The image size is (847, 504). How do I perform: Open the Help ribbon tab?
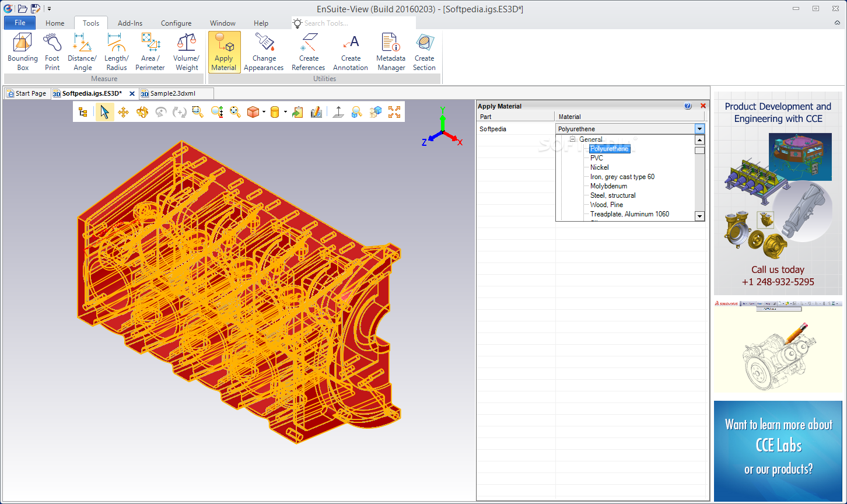click(x=261, y=23)
